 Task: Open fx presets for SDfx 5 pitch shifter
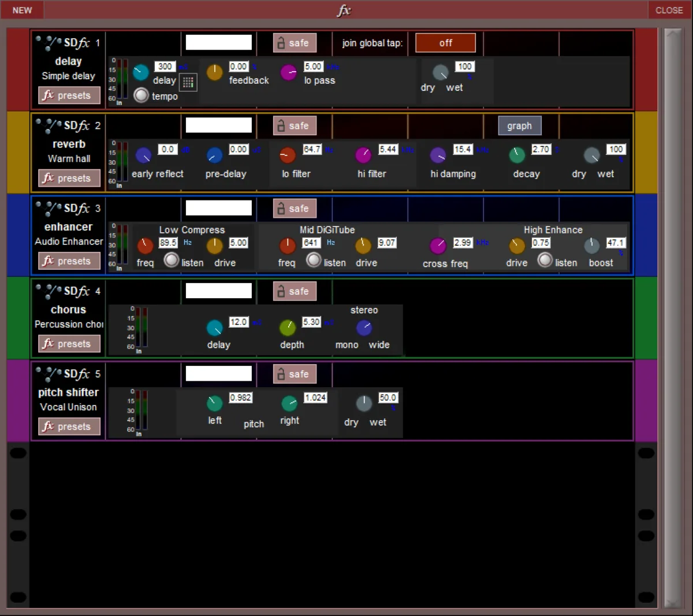[69, 426]
